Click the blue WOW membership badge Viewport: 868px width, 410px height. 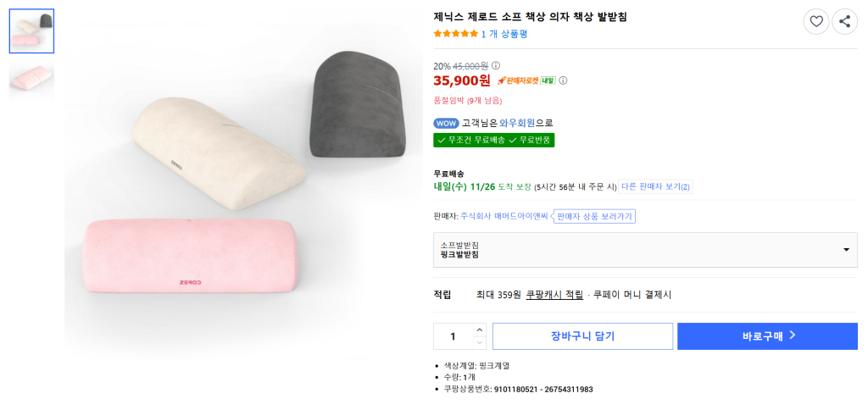click(x=446, y=123)
